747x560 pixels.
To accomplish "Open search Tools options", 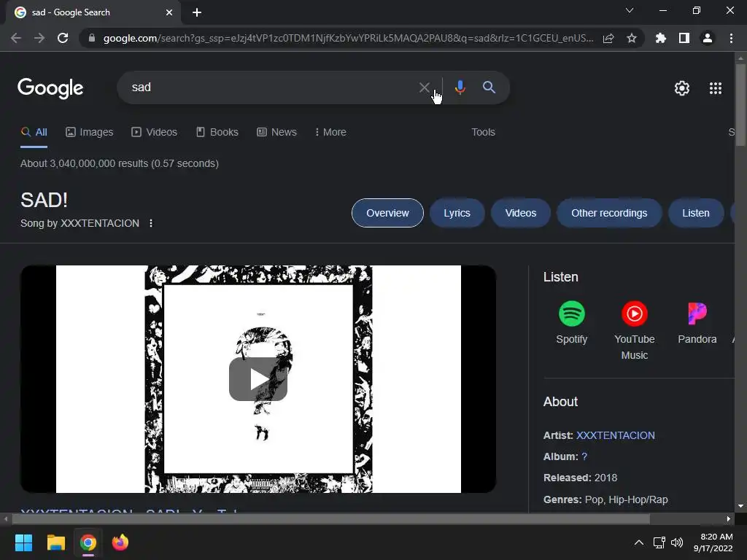I will click(483, 132).
